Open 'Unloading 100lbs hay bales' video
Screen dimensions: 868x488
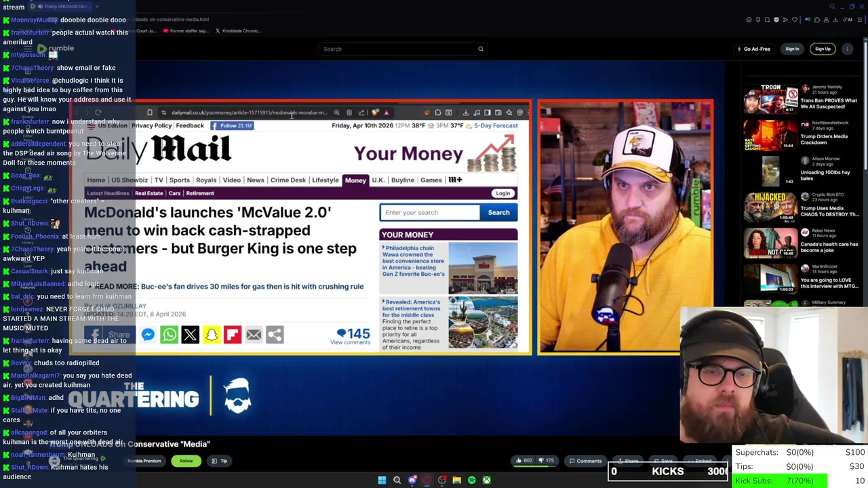(770, 171)
